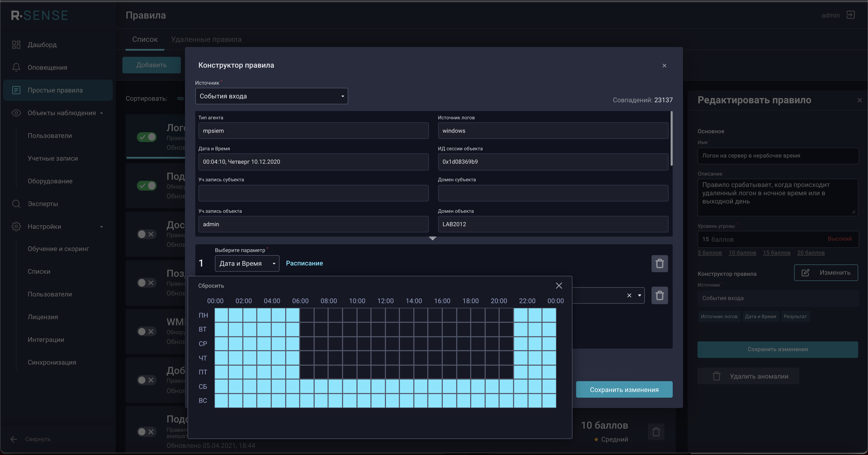Click the logout icon next to admin
The image size is (868, 455).
tap(850, 15)
